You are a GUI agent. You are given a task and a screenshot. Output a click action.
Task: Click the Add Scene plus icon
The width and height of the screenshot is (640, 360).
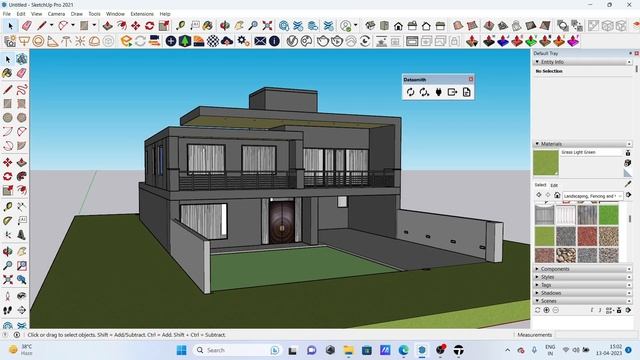click(x=547, y=310)
